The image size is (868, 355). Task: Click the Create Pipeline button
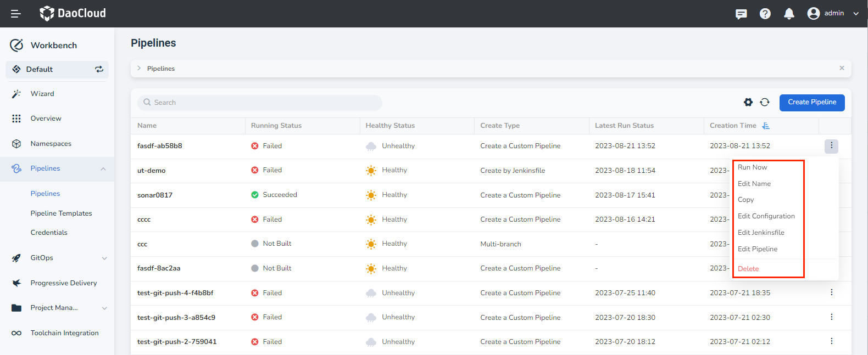811,102
